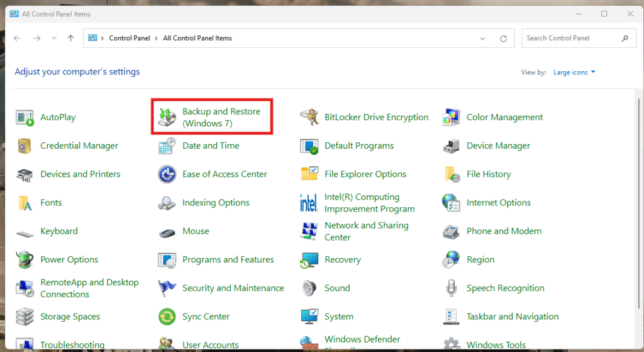Click the Power Options battery icon

tap(25, 259)
